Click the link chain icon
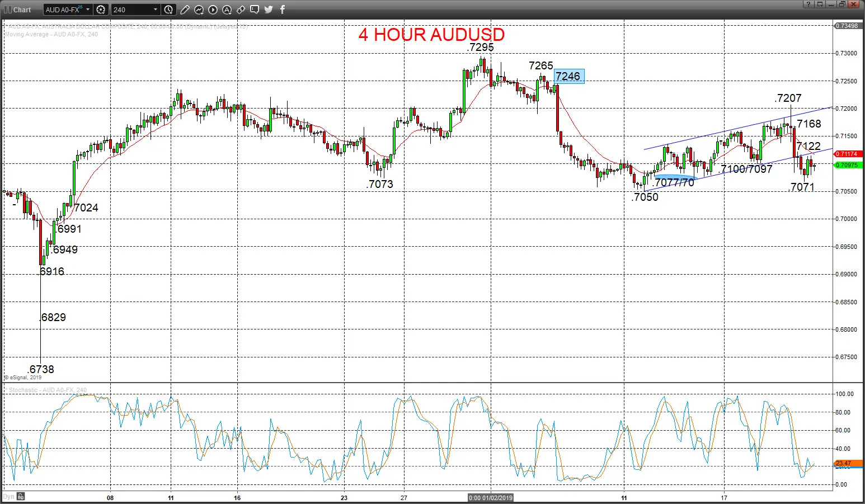 [x=241, y=10]
